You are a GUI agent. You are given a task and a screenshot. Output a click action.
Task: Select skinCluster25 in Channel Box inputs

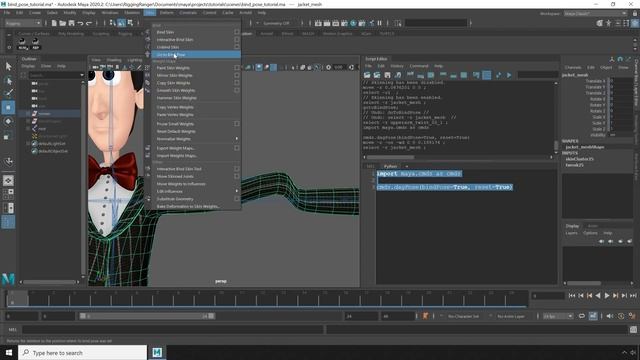[x=580, y=159]
